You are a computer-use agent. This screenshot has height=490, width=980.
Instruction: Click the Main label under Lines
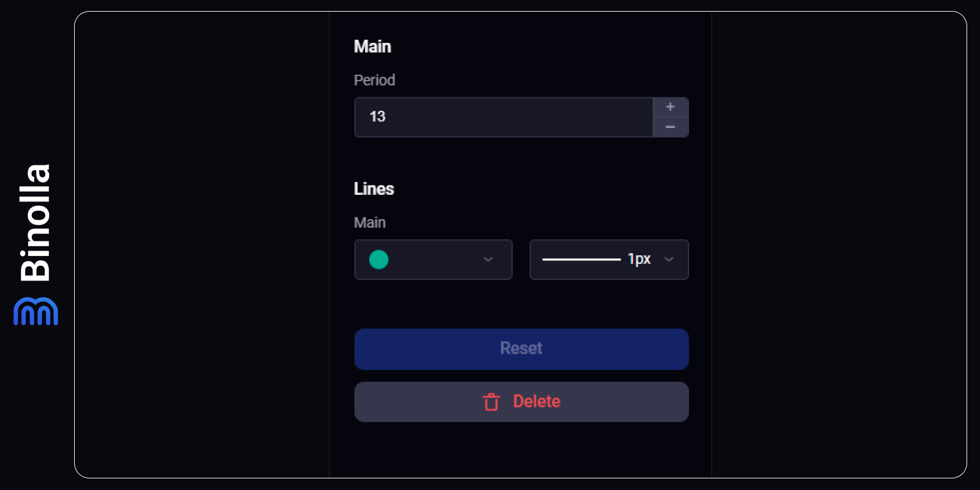point(369,223)
